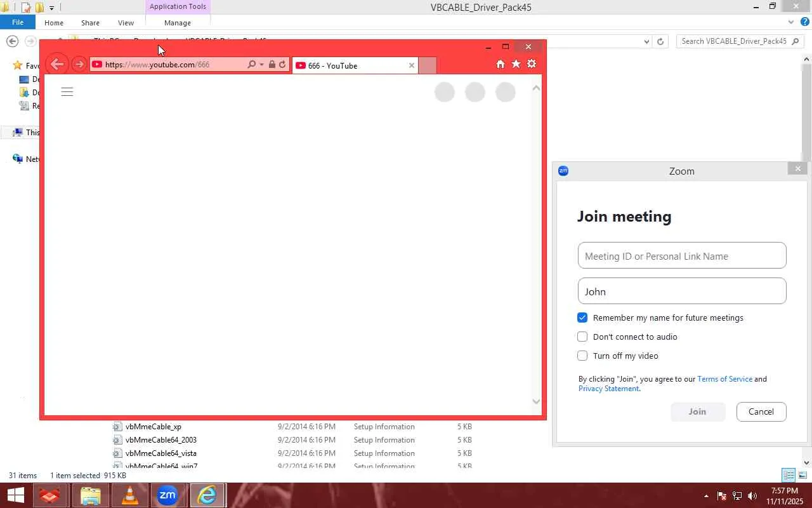Switch to Internet Explorer on the taskbar
This screenshot has height=508, width=812.
point(207,495)
